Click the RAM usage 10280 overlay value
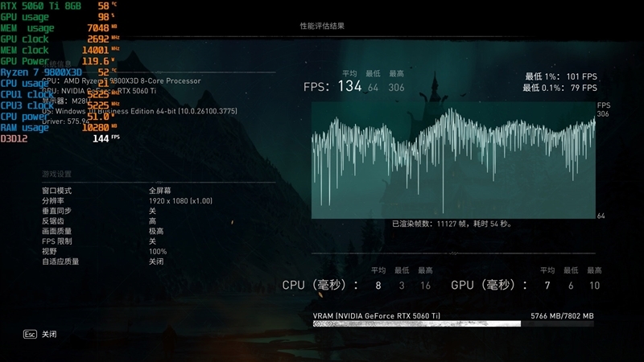This screenshot has height=362, width=644. [95, 128]
